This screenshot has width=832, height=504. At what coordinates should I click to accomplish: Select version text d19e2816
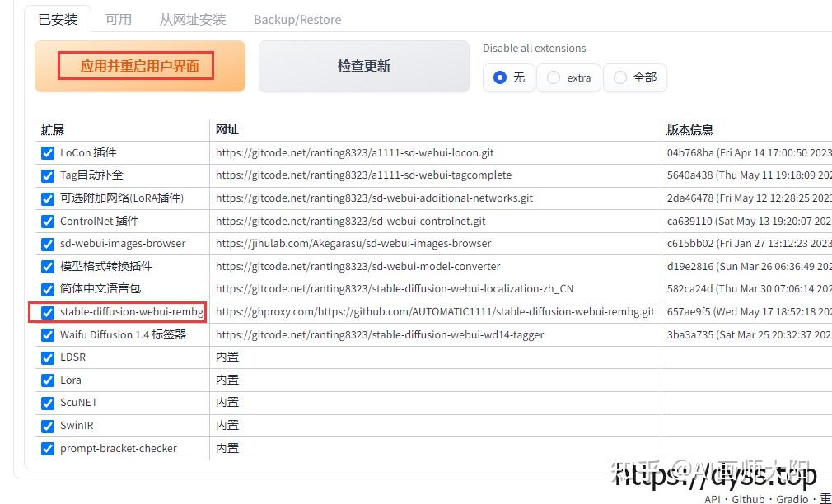tap(689, 266)
